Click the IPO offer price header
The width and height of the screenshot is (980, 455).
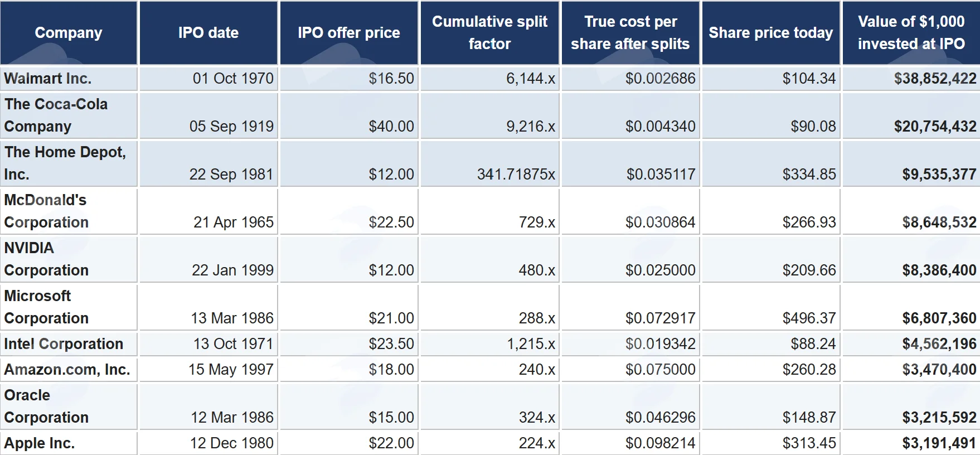click(349, 33)
